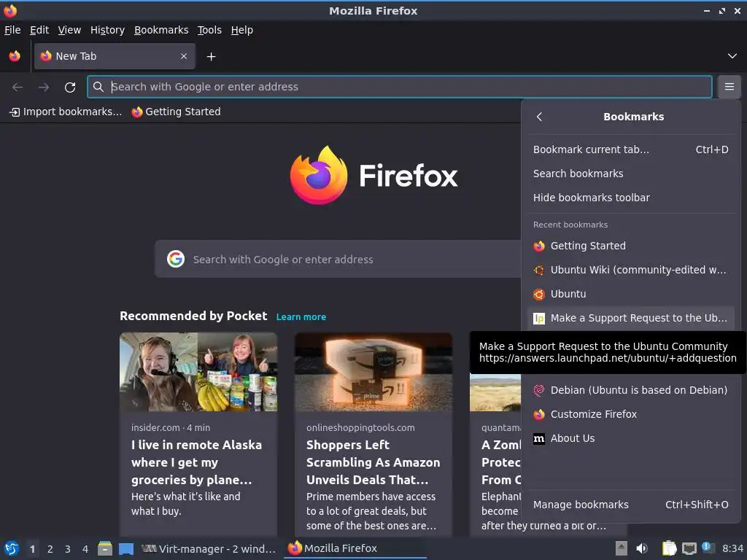This screenshot has height=560, width=747.
Task: Open Debian bookmark in the panel
Action: click(631, 391)
